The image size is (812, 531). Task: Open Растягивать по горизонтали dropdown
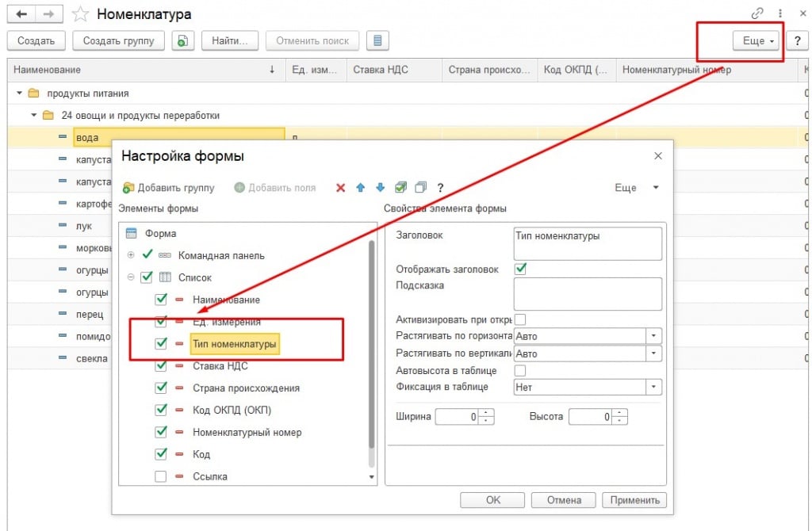coord(654,336)
